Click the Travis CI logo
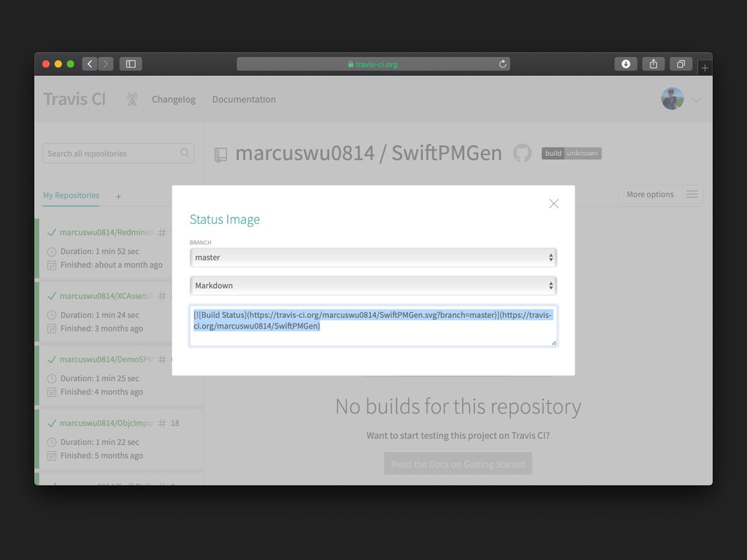 pos(75,99)
